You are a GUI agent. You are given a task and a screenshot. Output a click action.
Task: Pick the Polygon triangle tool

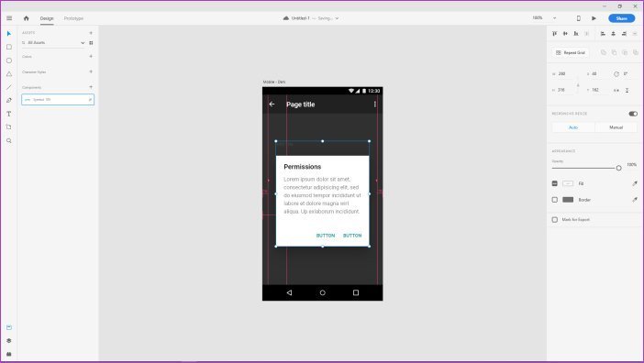click(9, 74)
